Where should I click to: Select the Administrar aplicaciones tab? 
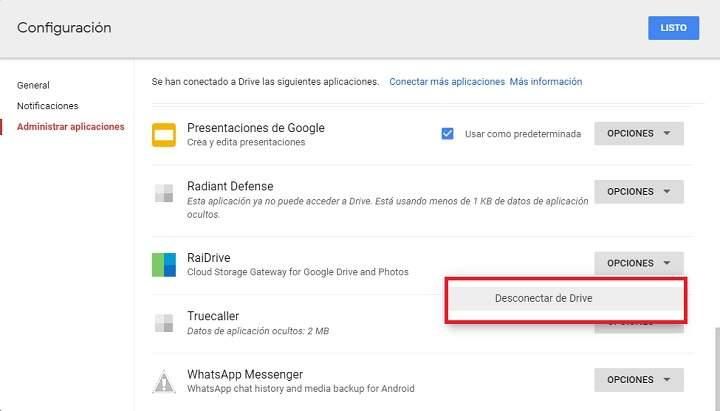pos(70,127)
